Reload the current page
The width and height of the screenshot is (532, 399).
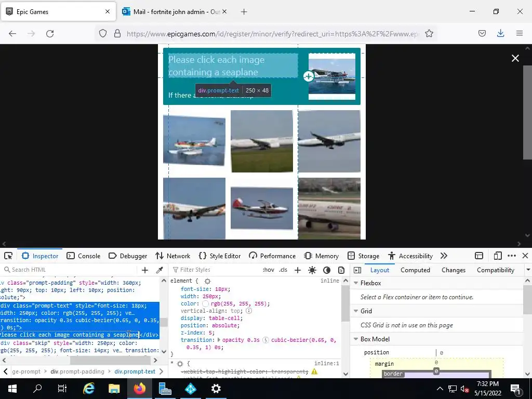(x=50, y=34)
